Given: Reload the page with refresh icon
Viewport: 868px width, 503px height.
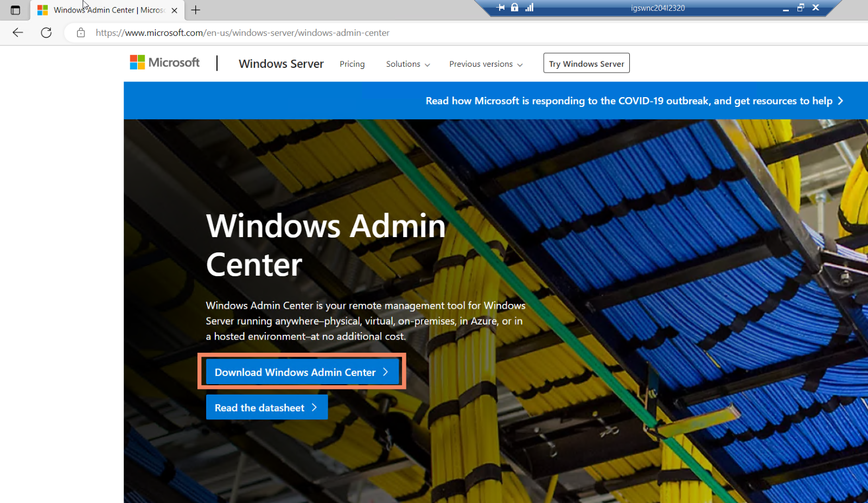Looking at the screenshot, I should [x=47, y=33].
